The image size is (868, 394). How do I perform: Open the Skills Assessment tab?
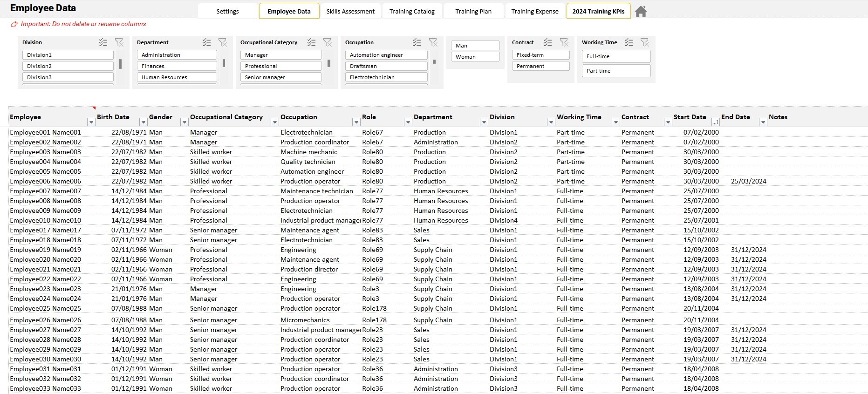[x=350, y=11]
